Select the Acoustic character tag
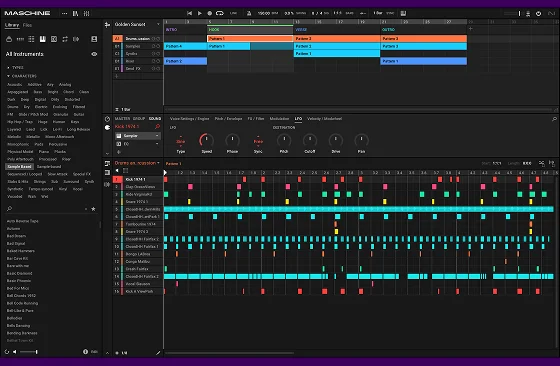560x366 pixels. (15, 85)
